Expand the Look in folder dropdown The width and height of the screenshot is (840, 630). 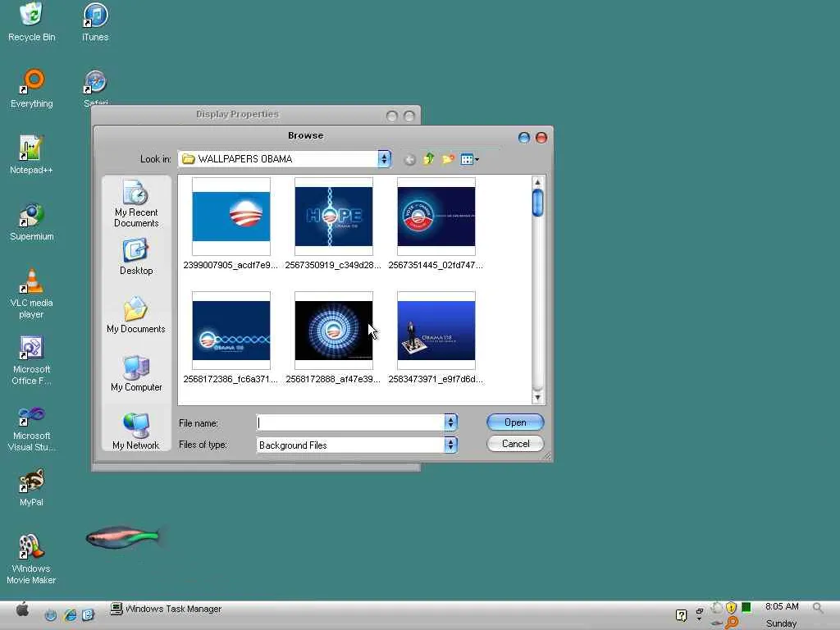pyautogui.click(x=384, y=159)
